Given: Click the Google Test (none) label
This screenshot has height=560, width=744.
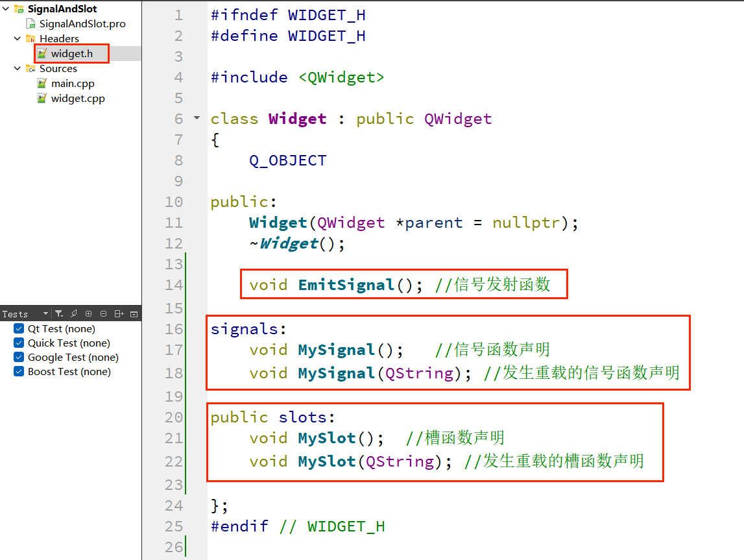Looking at the screenshot, I should [73, 357].
